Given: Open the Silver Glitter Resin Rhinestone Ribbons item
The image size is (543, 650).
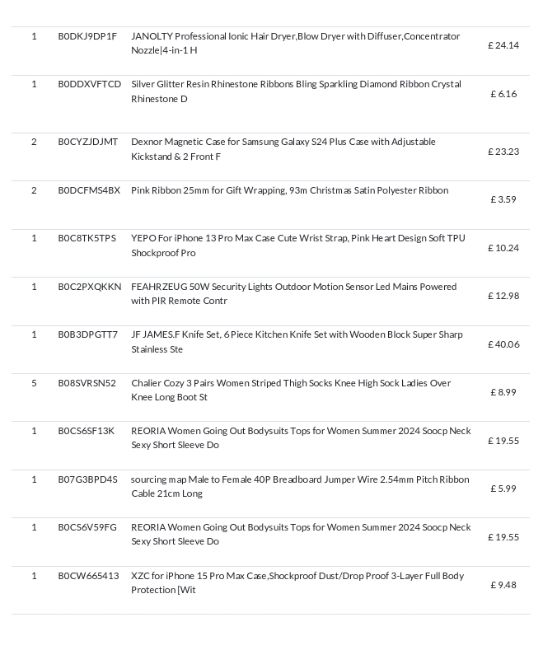Looking at the screenshot, I should click(296, 91).
